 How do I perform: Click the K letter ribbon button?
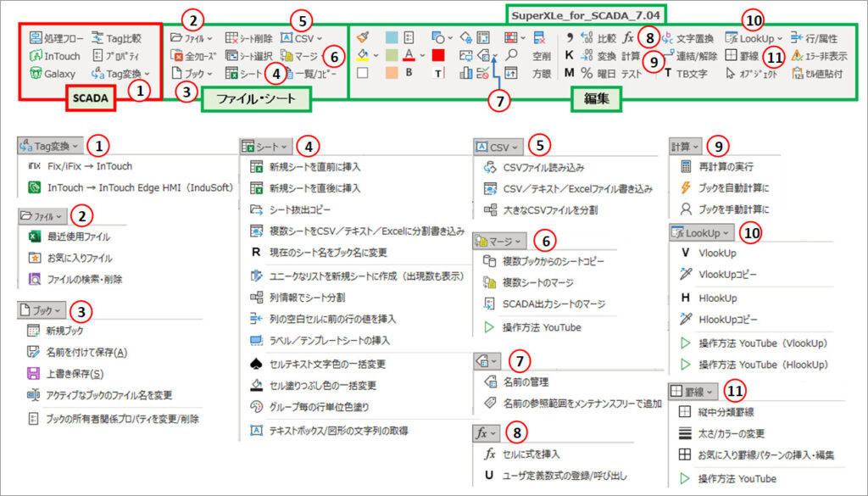pyautogui.click(x=569, y=55)
